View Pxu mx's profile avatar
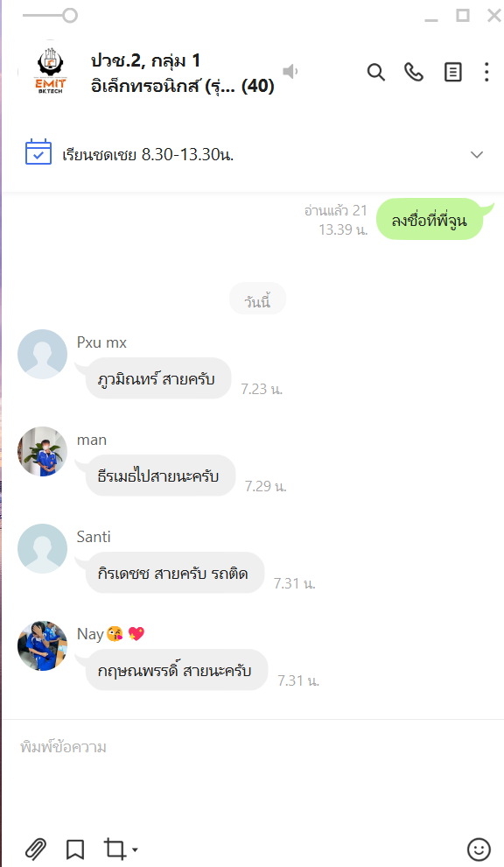 [42, 355]
